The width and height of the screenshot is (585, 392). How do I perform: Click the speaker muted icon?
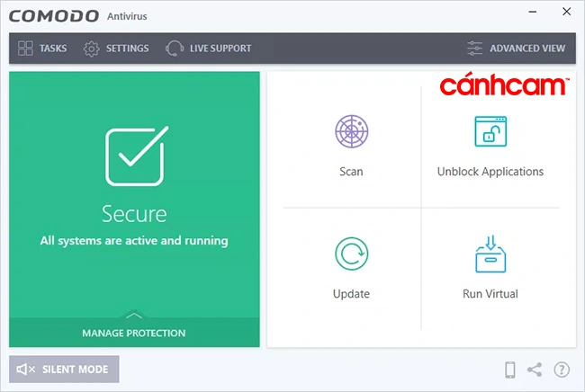coord(25,370)
